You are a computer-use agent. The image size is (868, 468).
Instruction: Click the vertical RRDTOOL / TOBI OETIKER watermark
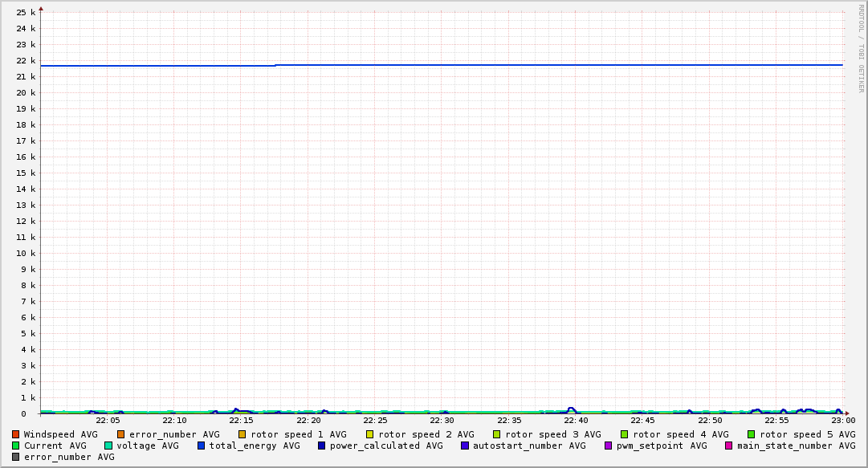(x=861, y=48)
